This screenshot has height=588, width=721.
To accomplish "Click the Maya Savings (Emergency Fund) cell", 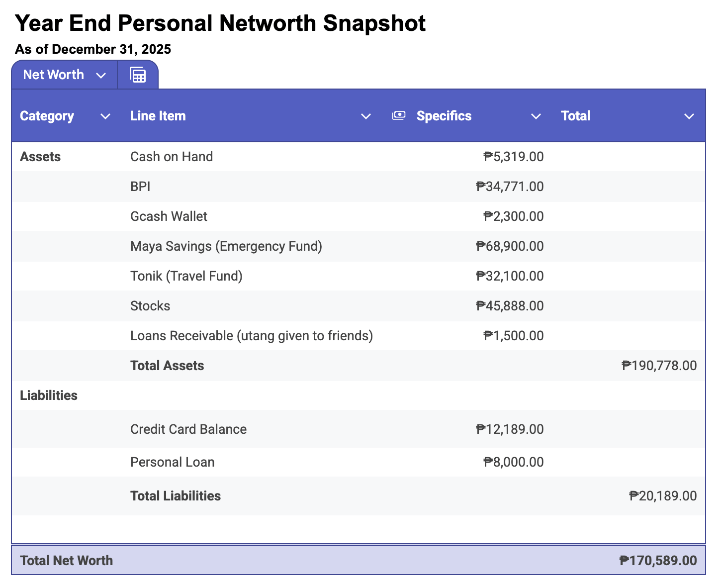I will pyautogui.click(x=226, y=246).
